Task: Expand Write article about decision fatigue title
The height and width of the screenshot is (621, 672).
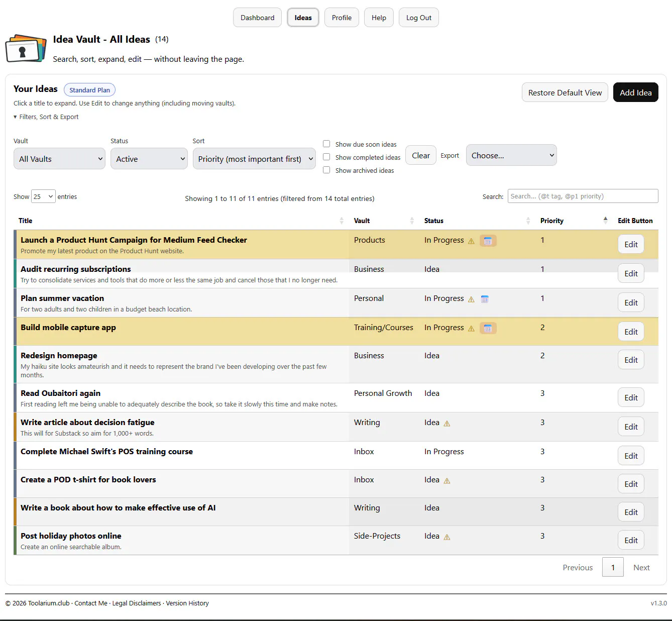Action: click(87, 422)
